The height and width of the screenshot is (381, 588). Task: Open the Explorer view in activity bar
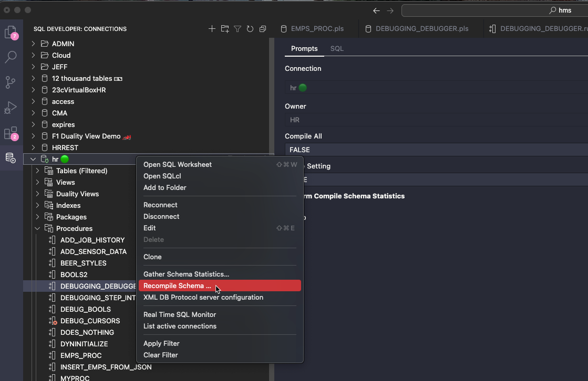tap(11, 33)
